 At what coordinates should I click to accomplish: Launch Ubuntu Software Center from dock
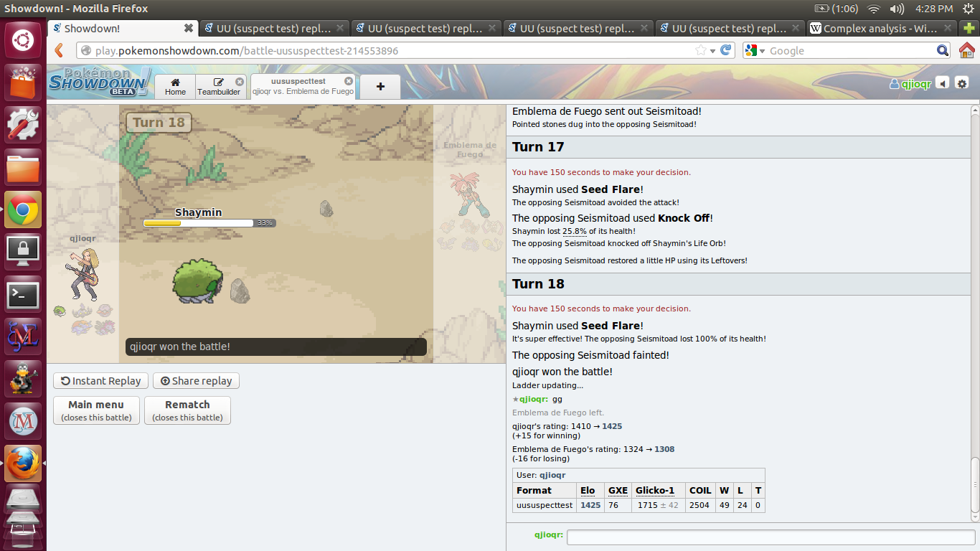[x=23, y=82]
